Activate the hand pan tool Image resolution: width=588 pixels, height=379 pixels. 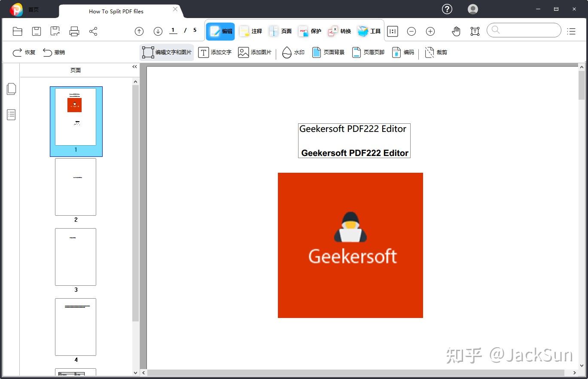[x=456, y=31]
